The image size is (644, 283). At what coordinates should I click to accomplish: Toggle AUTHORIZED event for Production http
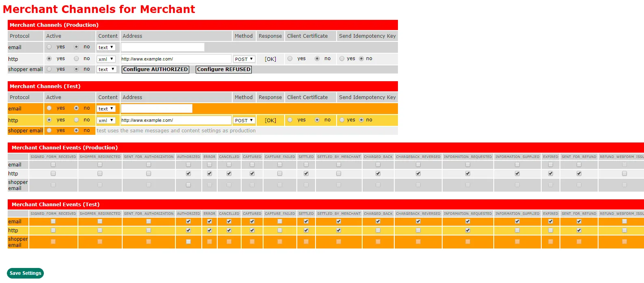(188, 173)
